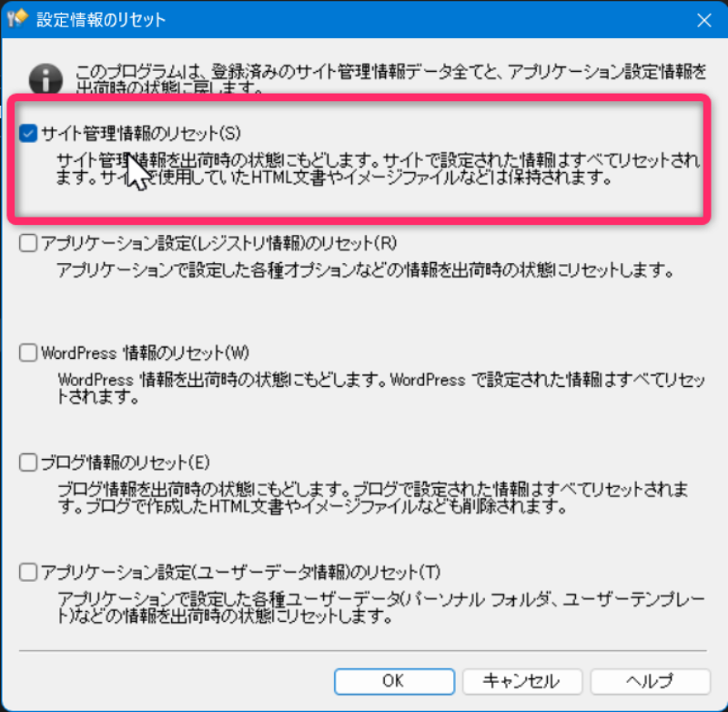The width and height of the screenshot is (728, 712).
Task: Tick the WordPress 情報のリセット(W) checkbox
Action: point(28,353)
